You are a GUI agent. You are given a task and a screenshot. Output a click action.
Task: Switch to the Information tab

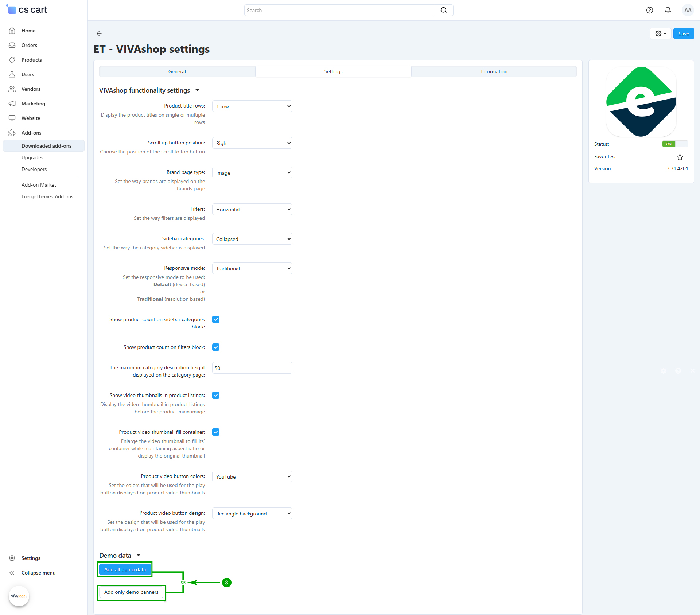click(x=494, y=71)
